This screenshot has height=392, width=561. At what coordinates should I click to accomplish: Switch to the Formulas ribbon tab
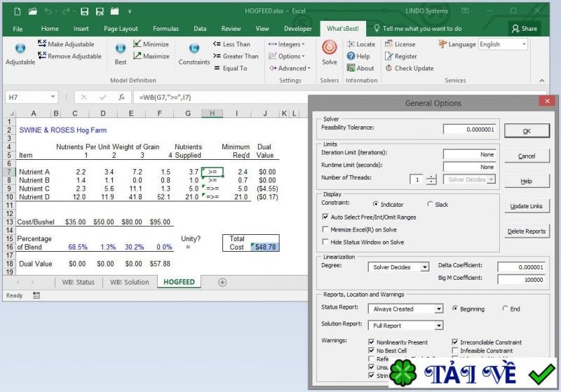165,29
